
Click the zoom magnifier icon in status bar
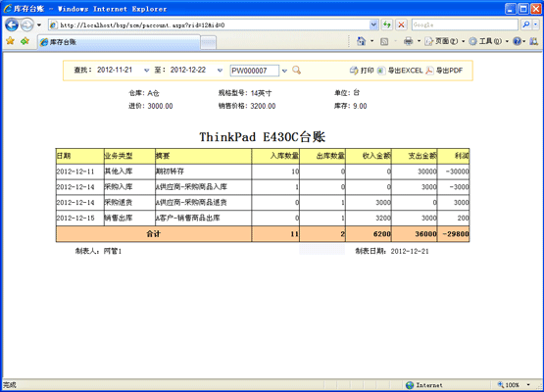pyautogui.click(x=501, y=384)
